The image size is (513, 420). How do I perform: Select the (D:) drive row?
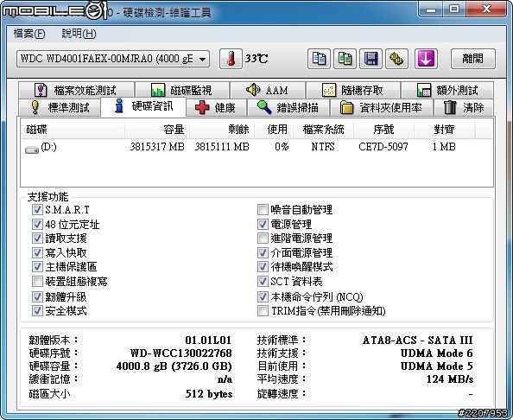256,147
